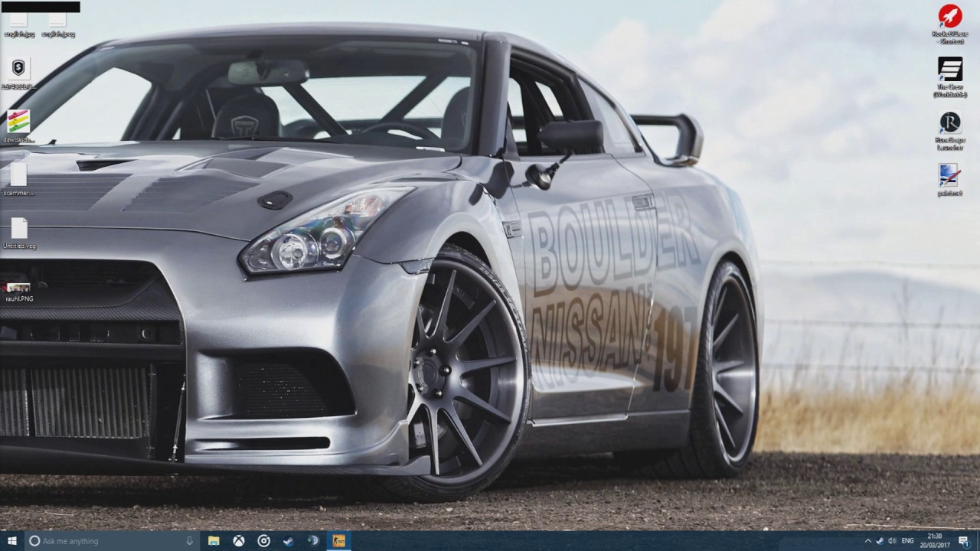
Task: Select the paint.net desktop shortcut
Action: (x=950, y=180)
